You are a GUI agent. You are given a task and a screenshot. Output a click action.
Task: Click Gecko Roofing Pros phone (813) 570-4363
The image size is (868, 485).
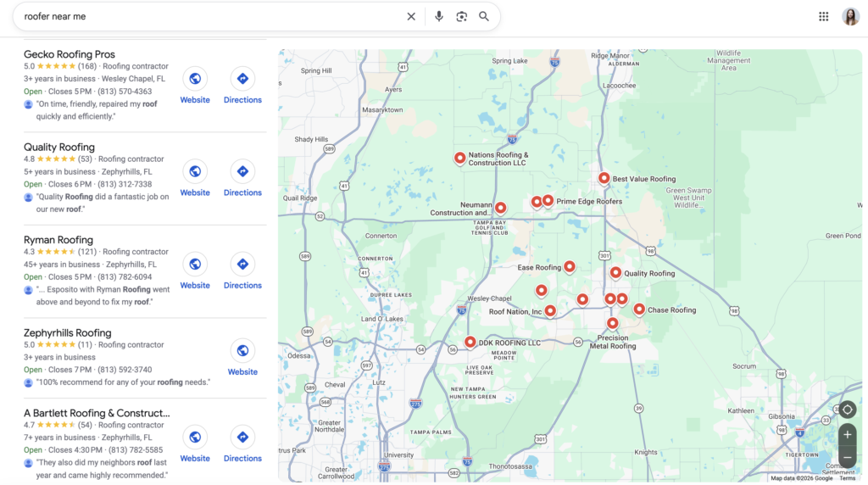click(125, 92)
